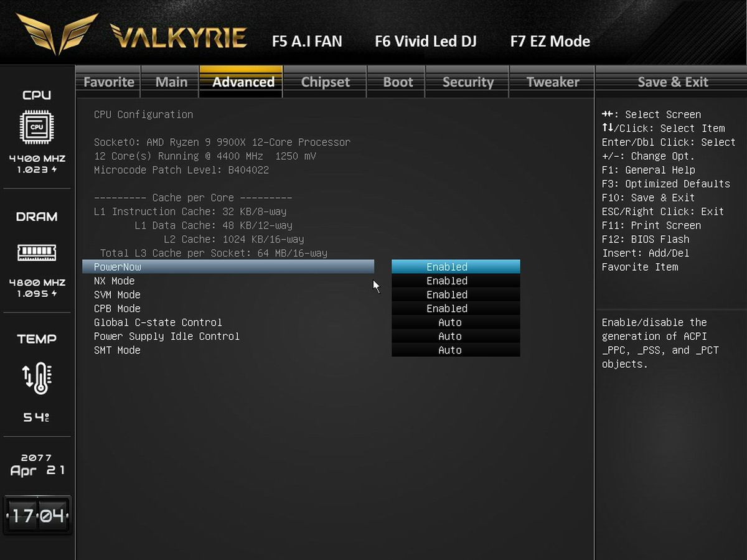Switch to the Main tab

click(171, 82)
